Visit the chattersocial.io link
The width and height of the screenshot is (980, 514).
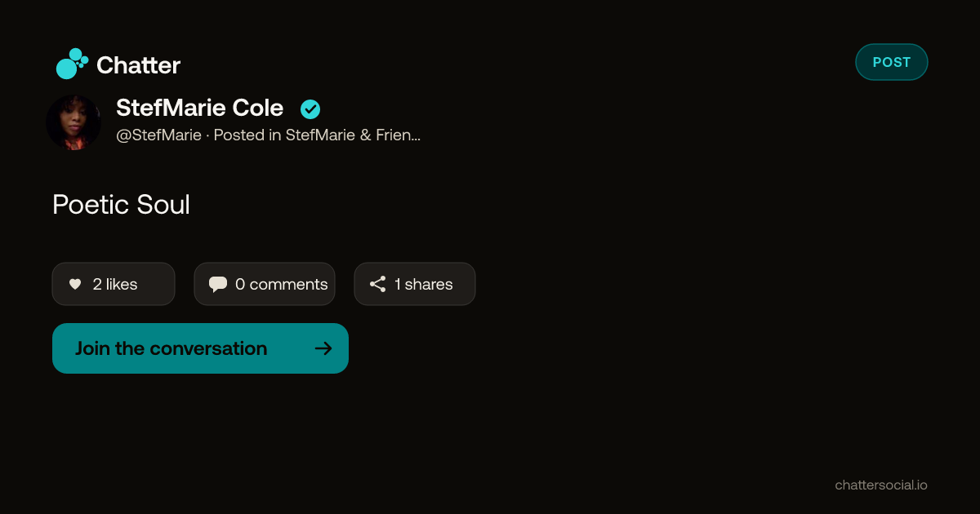(881, 485)
